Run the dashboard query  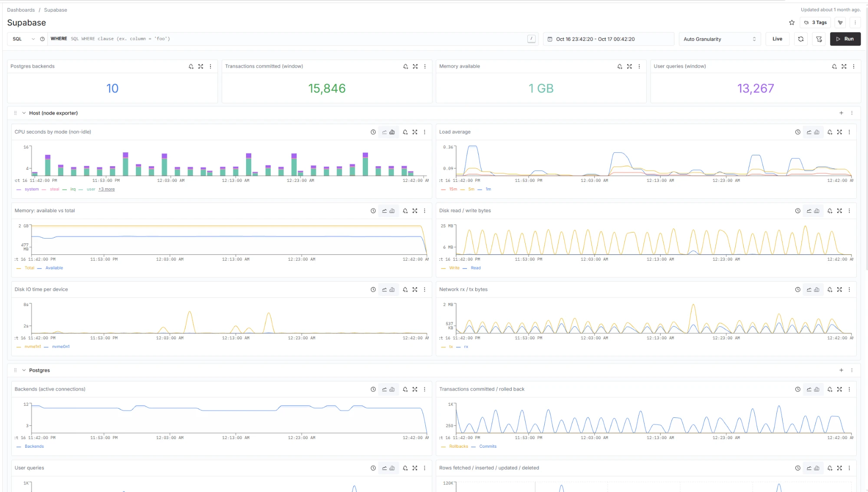tap(845, 39)
